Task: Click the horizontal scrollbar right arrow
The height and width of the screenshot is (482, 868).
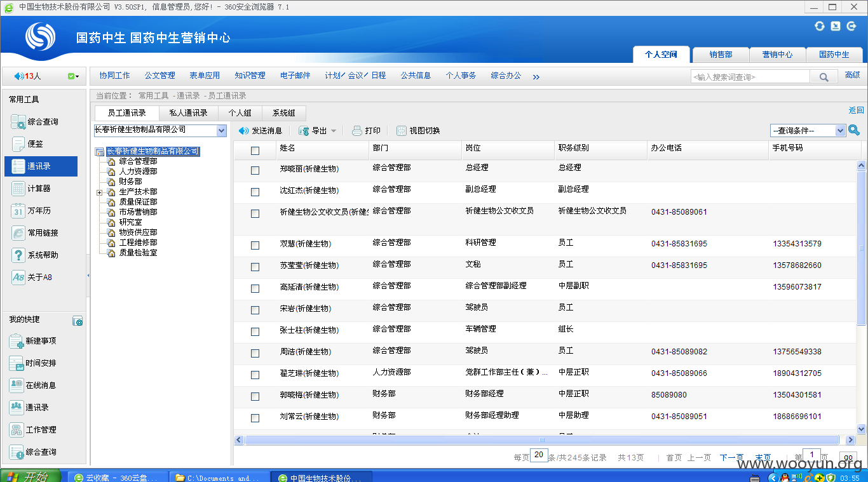Action: pos(850,439)
